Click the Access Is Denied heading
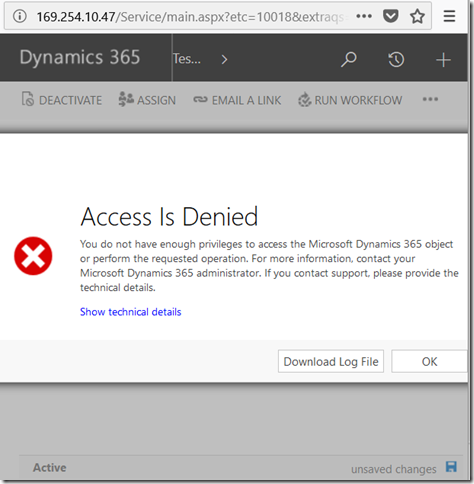 [x=169, y=217]
